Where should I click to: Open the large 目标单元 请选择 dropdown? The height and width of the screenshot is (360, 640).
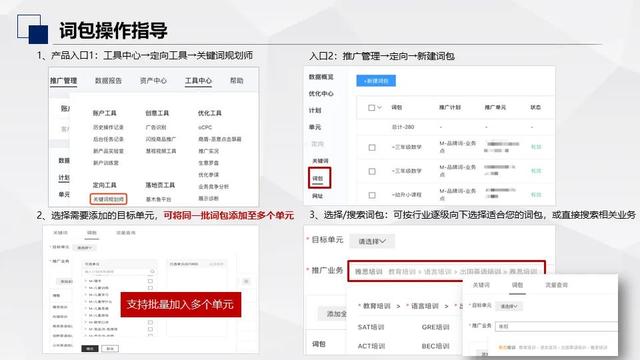[x=372, y=241]
